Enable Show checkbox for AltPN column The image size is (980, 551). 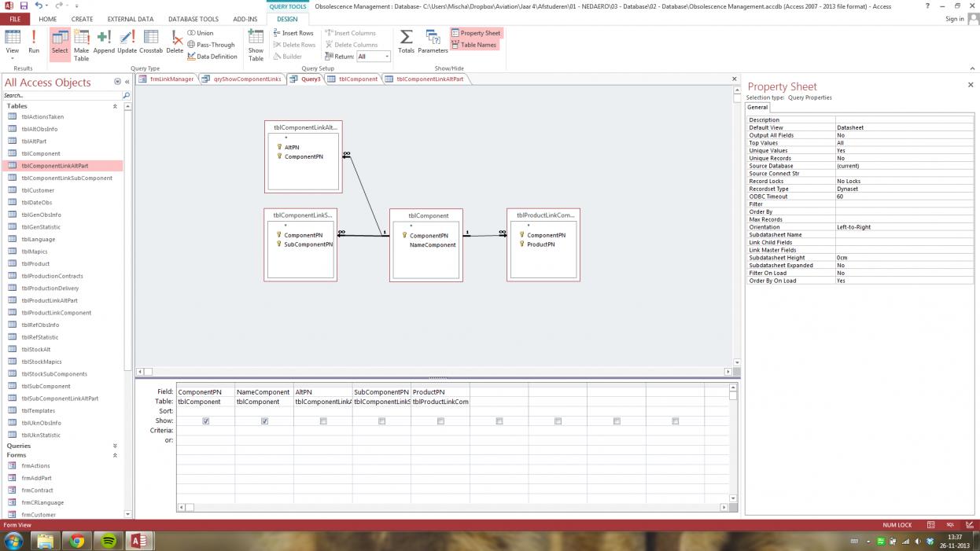click(x=323, y=421)
